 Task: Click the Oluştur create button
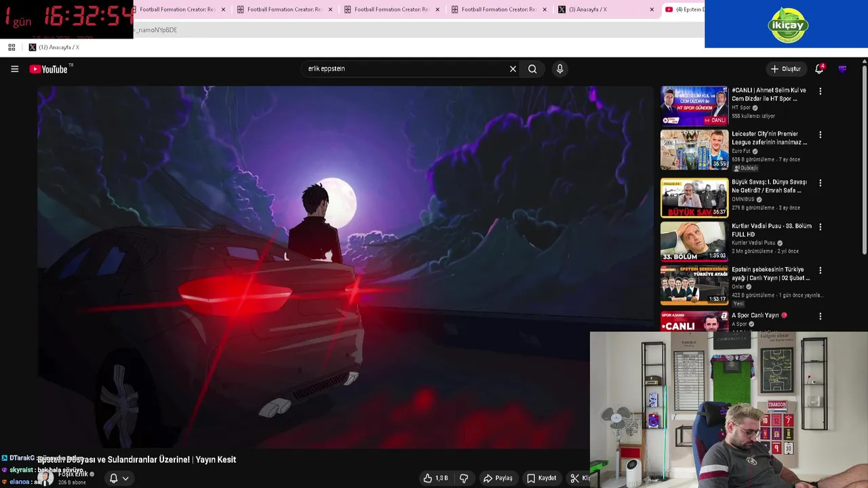785,68
